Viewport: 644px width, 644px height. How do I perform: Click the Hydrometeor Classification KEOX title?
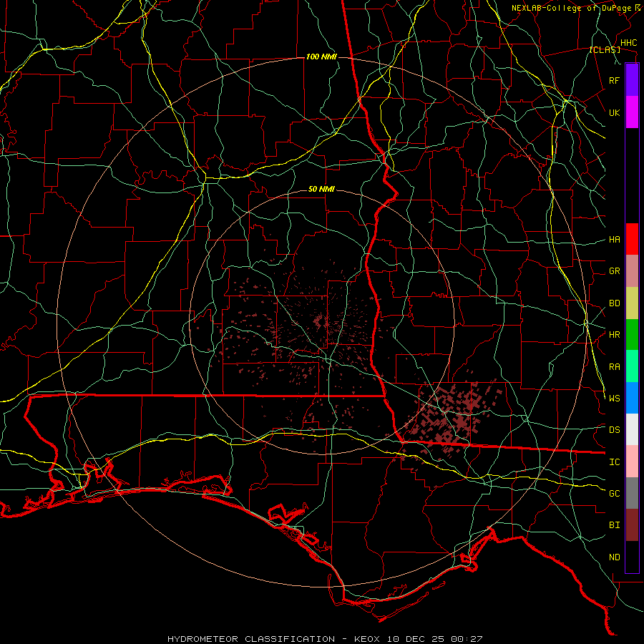(x=324, y=639)
